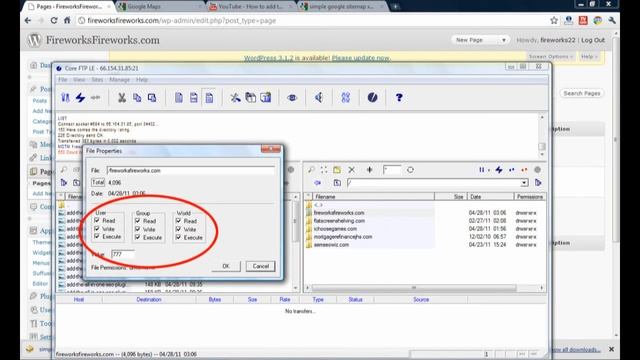640x360 pixels.
Task: Toggle Group Write checkbox
Action: pyautogui.click(x=138, y=229)
